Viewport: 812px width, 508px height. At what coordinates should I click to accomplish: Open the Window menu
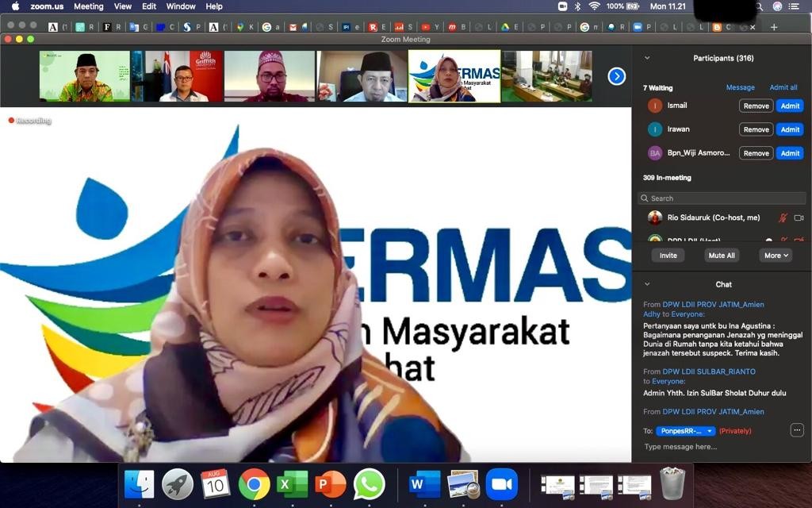(181, 6)
